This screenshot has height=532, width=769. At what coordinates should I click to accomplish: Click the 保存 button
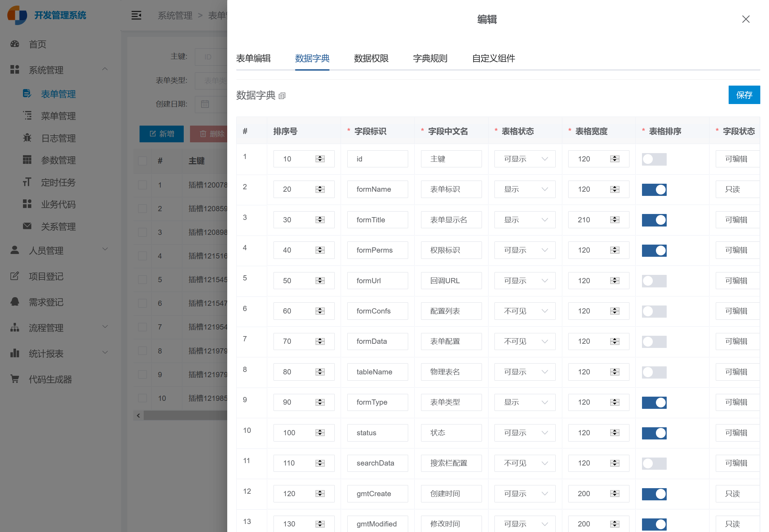(x=744, y=95)
